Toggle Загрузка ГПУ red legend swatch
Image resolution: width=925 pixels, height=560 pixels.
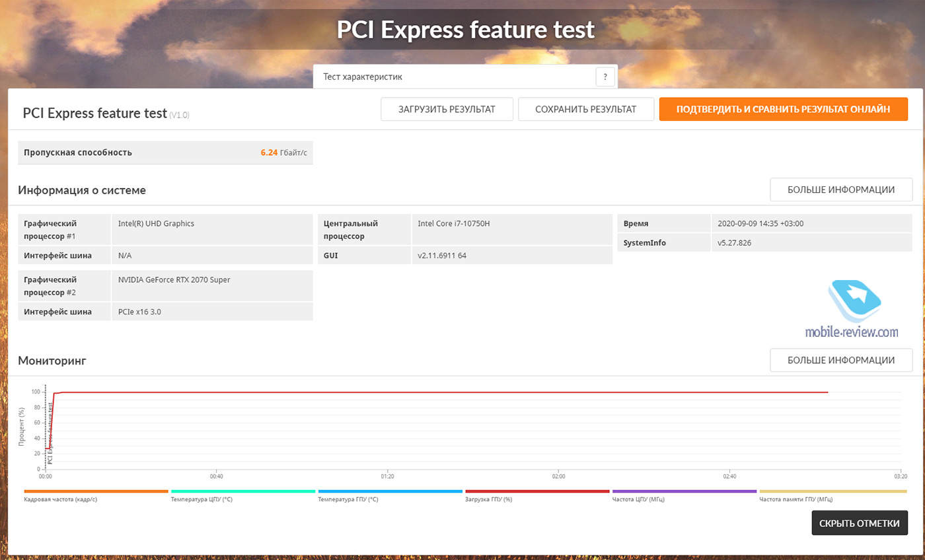pyautogui.click(x=538, y=491)
